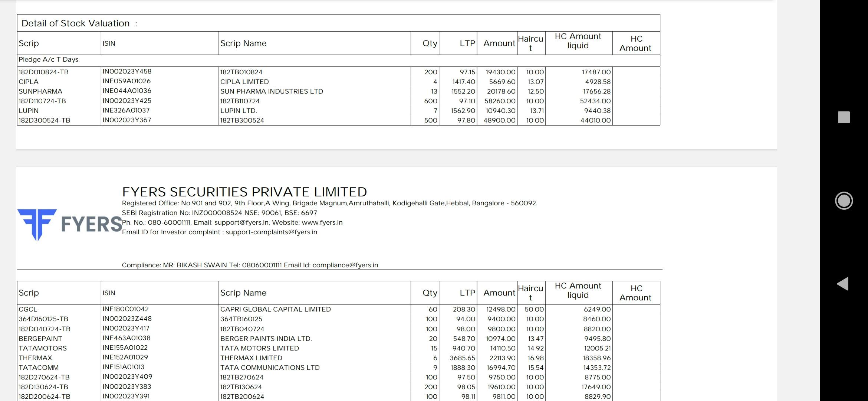The height and width of the screenshot is (401, 868).
Task: Click the LUPIN LTD. scrip name
Action: click(x=239, y=111)
